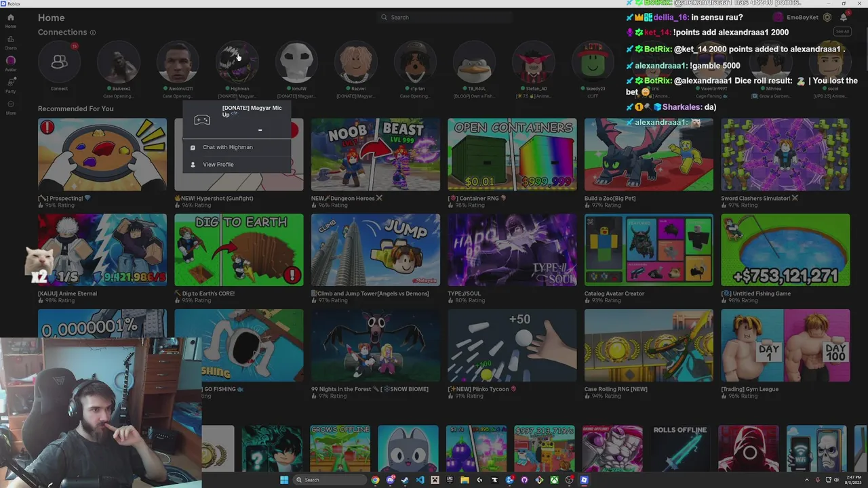Open the Container RNG game thumbnail
Image resolution: width=868 pixels, height=488 pixels.
512,155
